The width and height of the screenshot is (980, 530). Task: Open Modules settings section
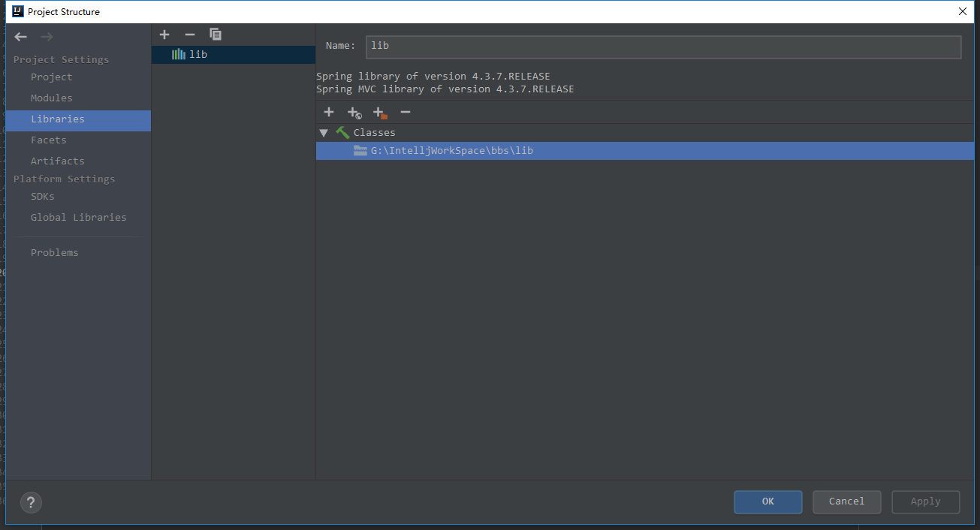52,98
